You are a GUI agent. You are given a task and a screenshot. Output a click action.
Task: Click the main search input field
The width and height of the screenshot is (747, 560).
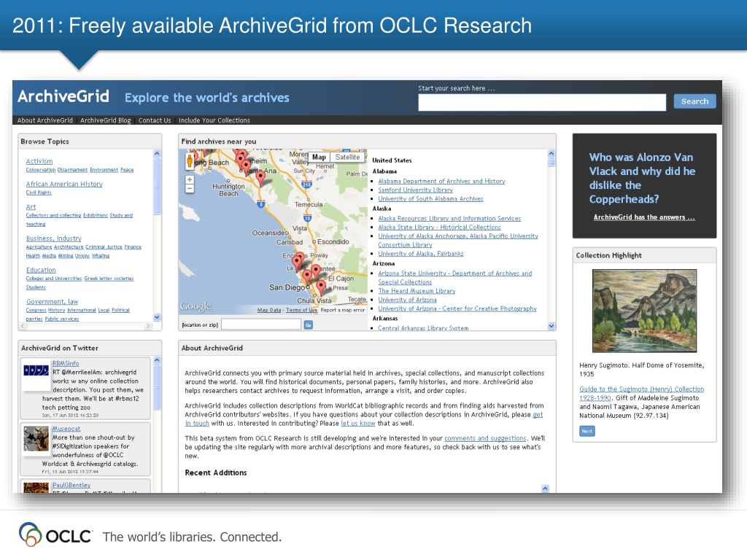point(542,102)
